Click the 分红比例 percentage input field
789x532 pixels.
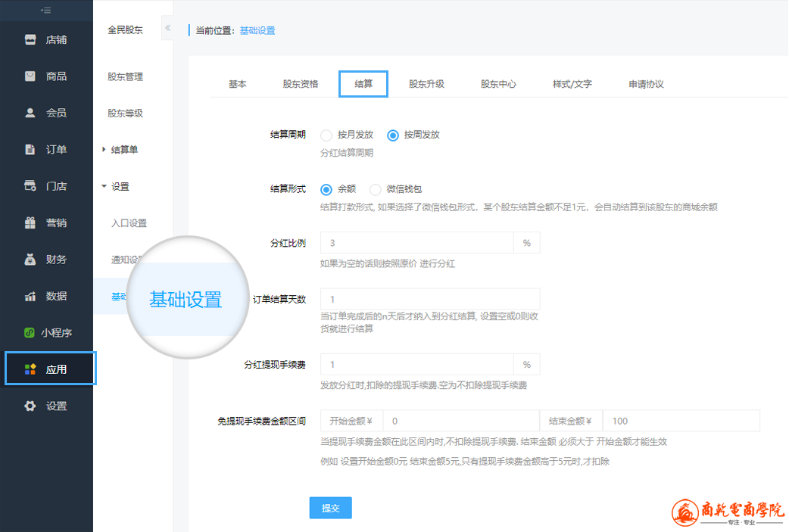[x=417, y=243]
